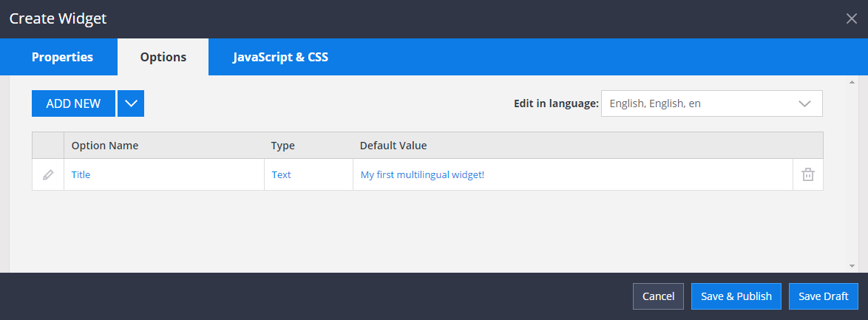This screenshot has height=320, width=868.
Task: Delete the Title option with trash icon
Action: tap(808, 175)
